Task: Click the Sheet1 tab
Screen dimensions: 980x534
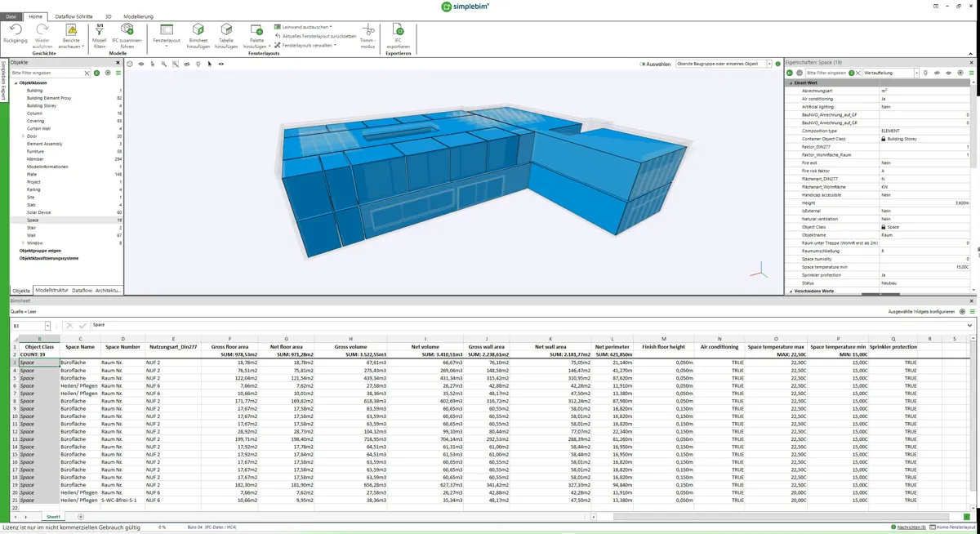Action: (53, 517)
